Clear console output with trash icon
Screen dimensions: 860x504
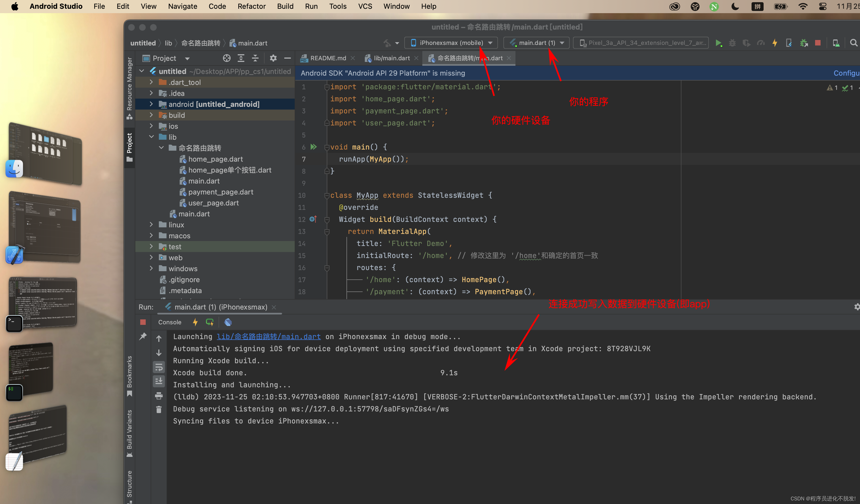pos(159,409)
